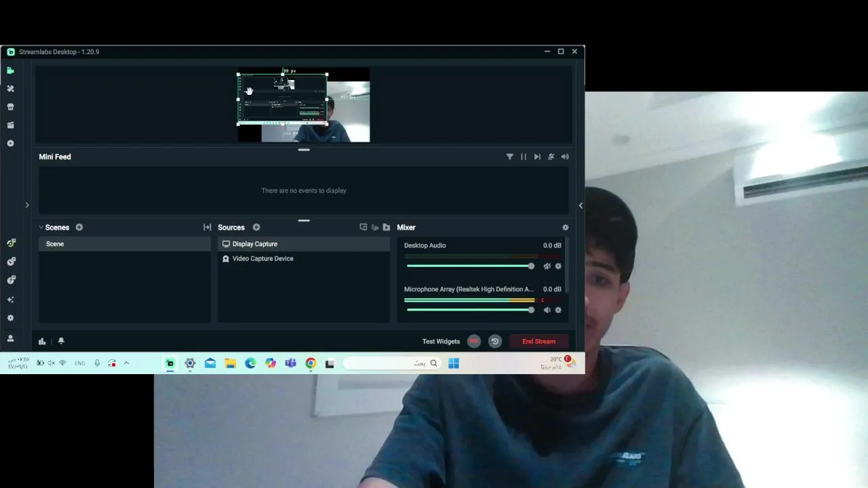Viewport: 868px width, 488px height.
Task: Open the performance stats bar chart icon
Action: point(42,342)
